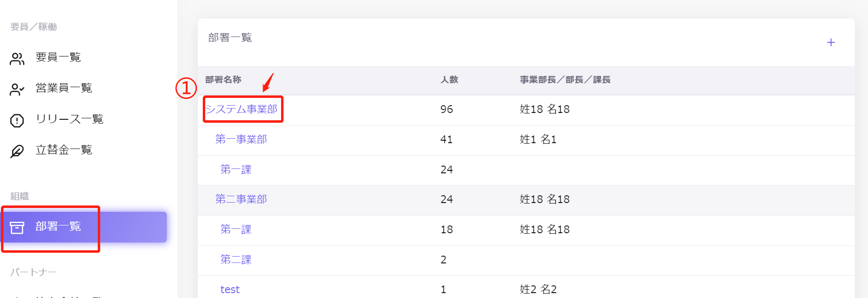Viewport: 868px width, 298px height.
Task: Add a department with the plus icon
Action: coord(831,43)
